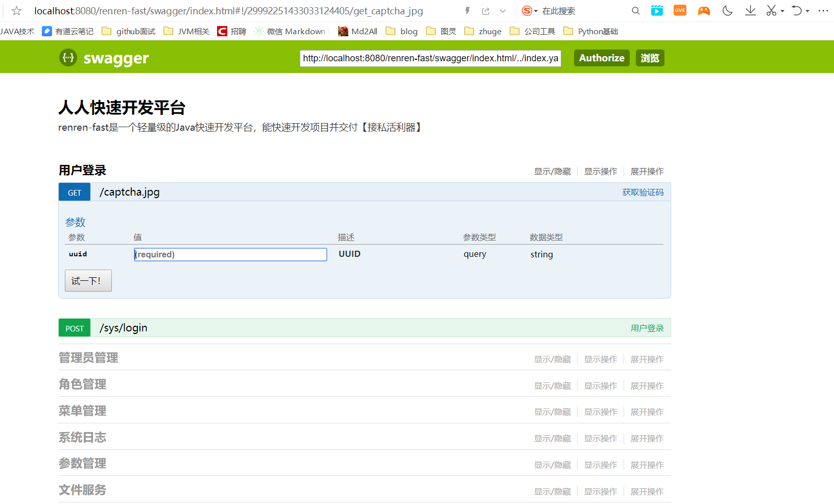Open the blue video clapper icon
The width and height of the screenshot is (834, 504).
pos(657,11)
